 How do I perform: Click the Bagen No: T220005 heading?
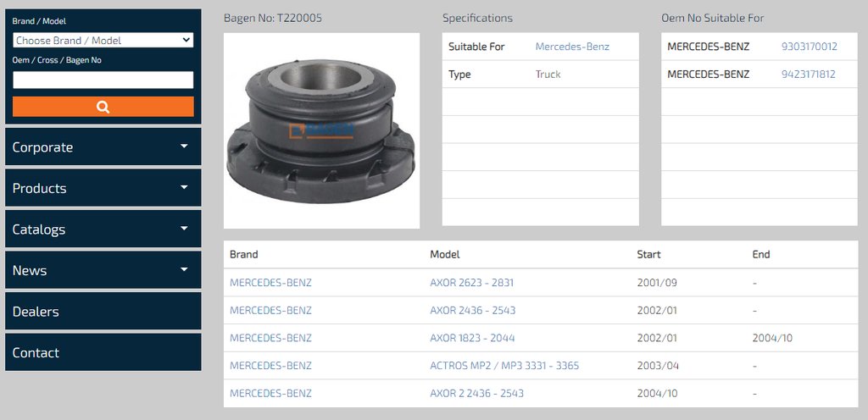273,19
